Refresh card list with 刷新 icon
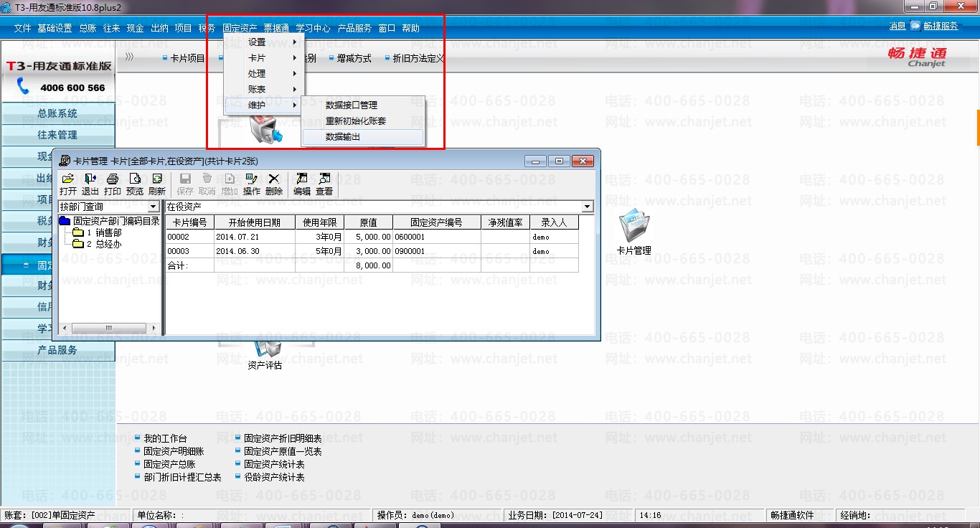 click(157, 184)
